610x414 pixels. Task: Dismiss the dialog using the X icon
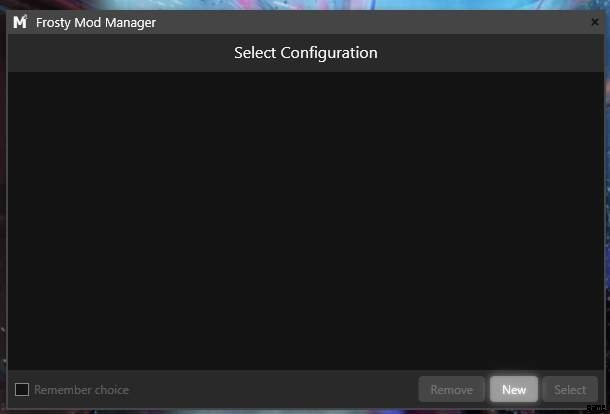594,22
